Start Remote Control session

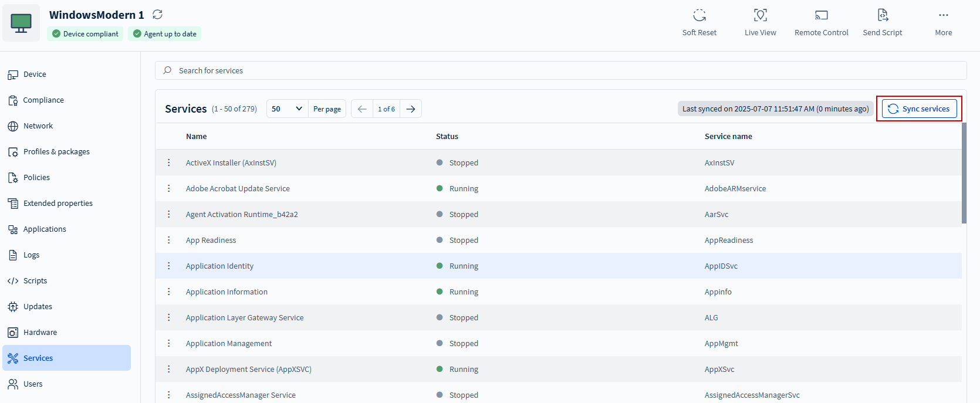point(821,15)
